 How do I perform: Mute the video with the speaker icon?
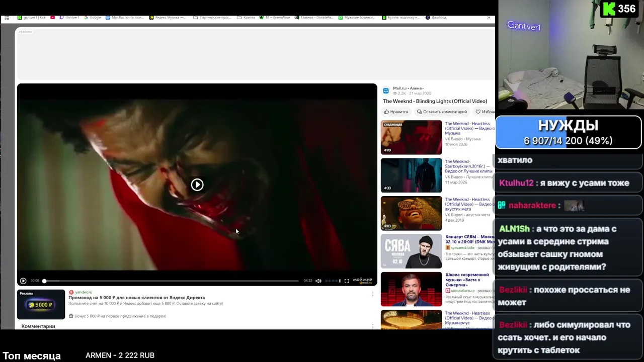[x=318, y=281]
